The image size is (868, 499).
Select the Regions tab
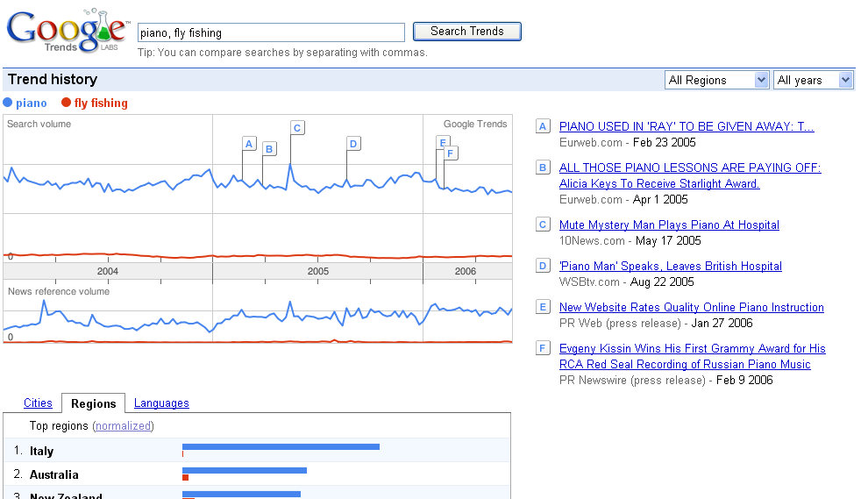click(93, 403)
